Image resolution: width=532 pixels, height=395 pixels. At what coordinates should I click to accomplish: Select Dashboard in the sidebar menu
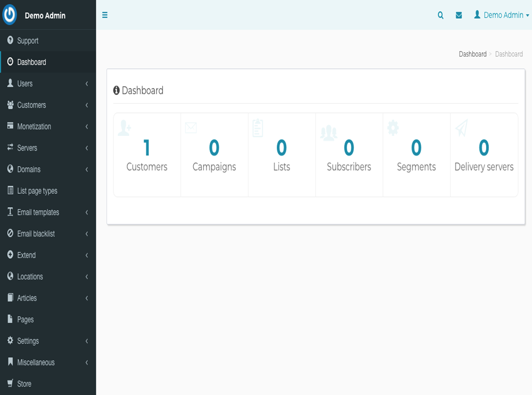click(32, 62)
